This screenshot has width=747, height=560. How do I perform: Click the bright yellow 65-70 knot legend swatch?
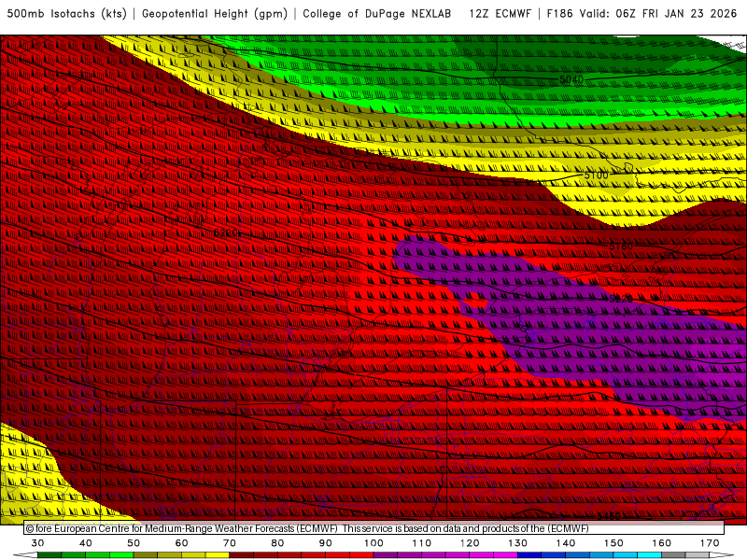point(218,555)
